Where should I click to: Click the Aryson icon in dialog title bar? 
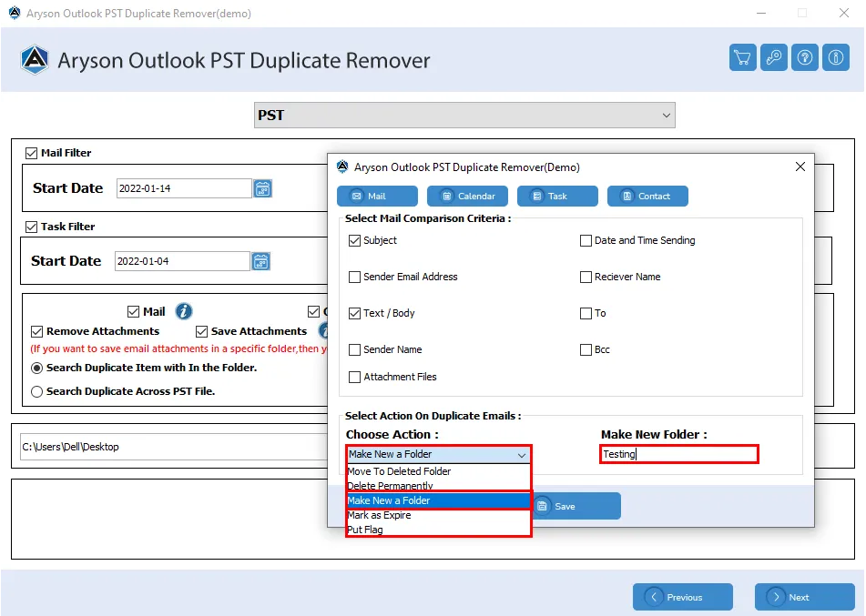click(342, 167)
